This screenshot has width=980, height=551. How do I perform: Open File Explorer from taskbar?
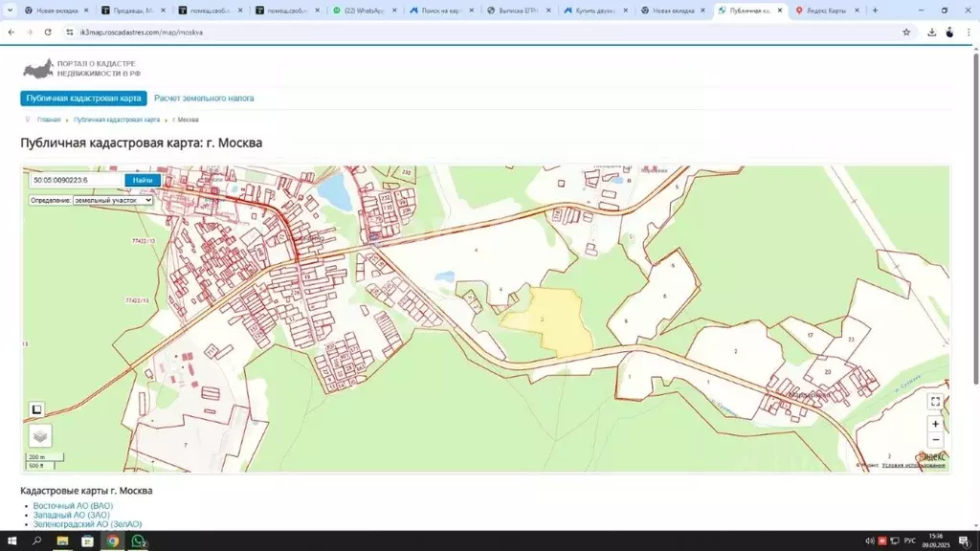point(62,541)
